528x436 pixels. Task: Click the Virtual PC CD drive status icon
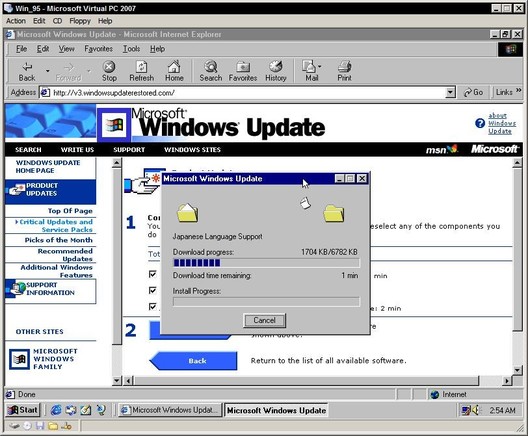27,426
